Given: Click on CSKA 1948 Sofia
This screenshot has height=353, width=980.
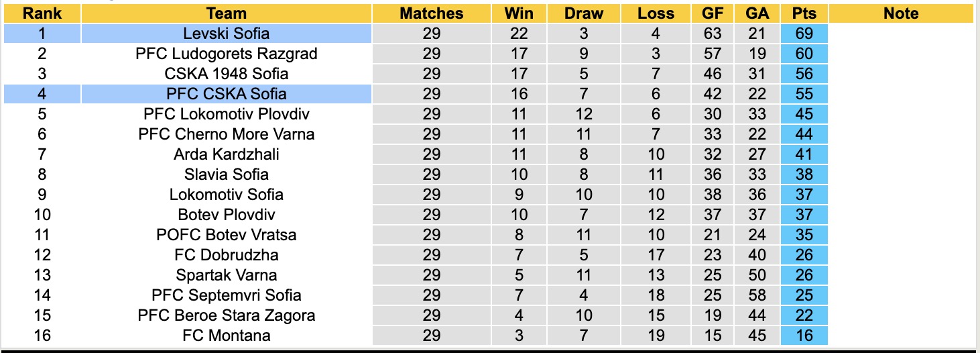Looking at the screenshot, I should 227,74.
